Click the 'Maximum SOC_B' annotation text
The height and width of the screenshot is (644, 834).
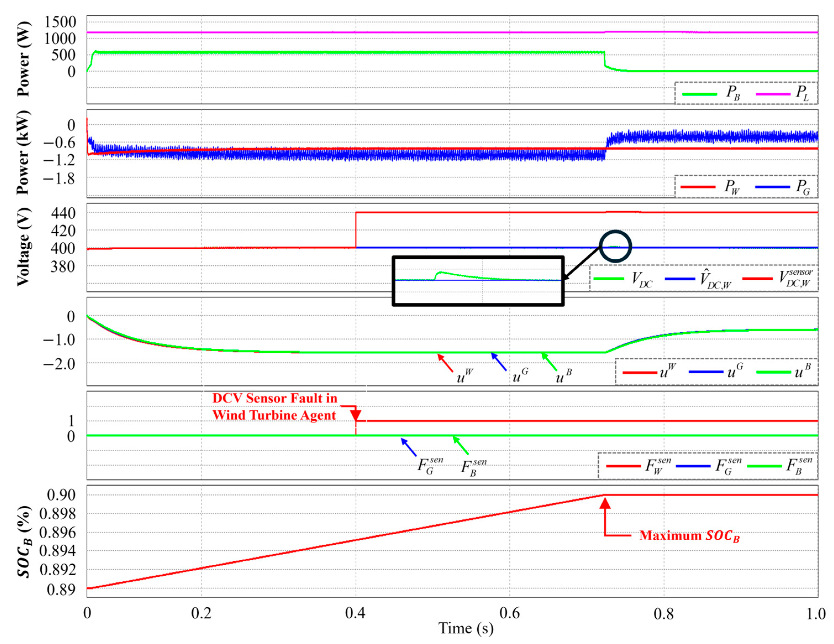(689, 536)
